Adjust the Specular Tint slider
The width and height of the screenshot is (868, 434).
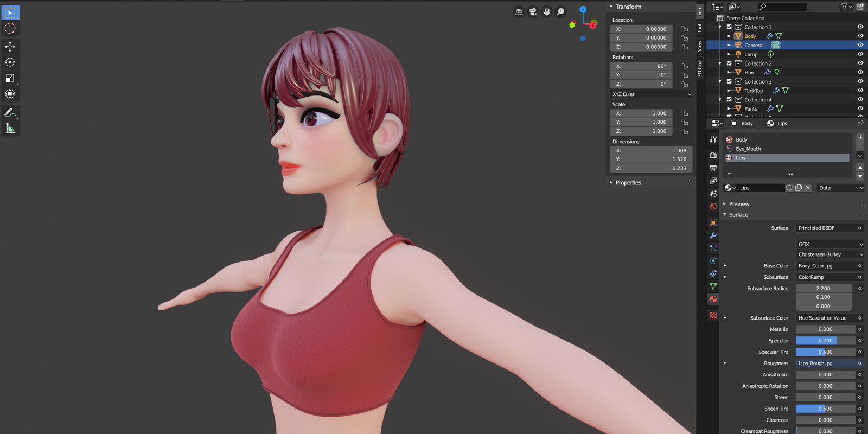tap(825, 352)
